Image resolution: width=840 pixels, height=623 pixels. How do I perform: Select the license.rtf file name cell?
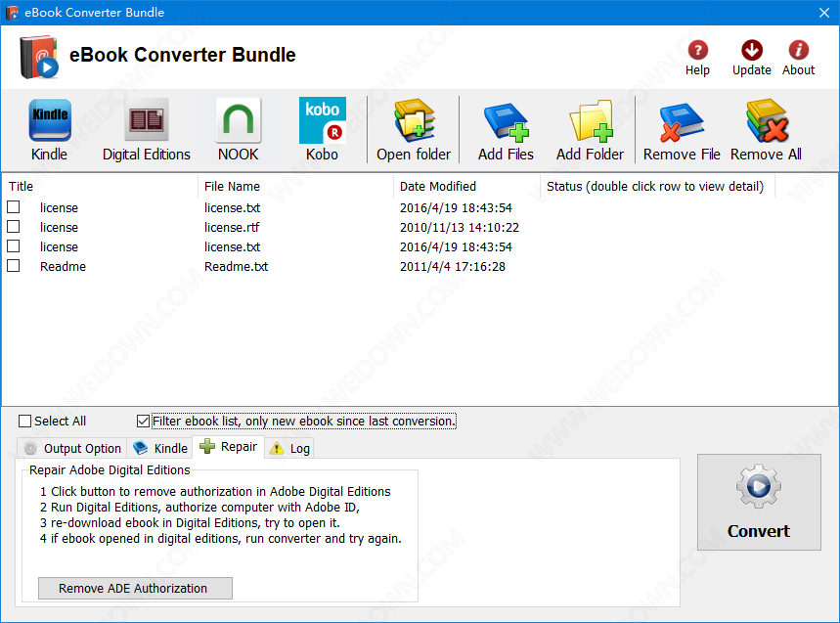coord(232,227)
